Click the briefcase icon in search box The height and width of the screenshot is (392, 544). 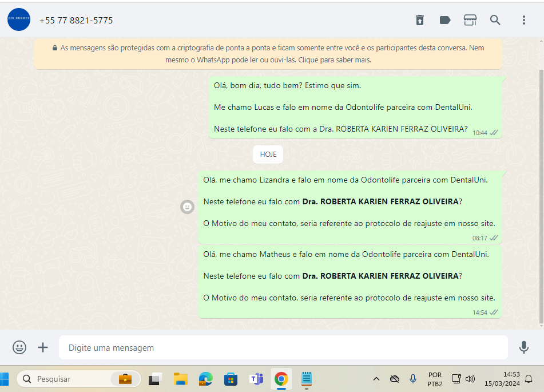click(x=125, y=379)
